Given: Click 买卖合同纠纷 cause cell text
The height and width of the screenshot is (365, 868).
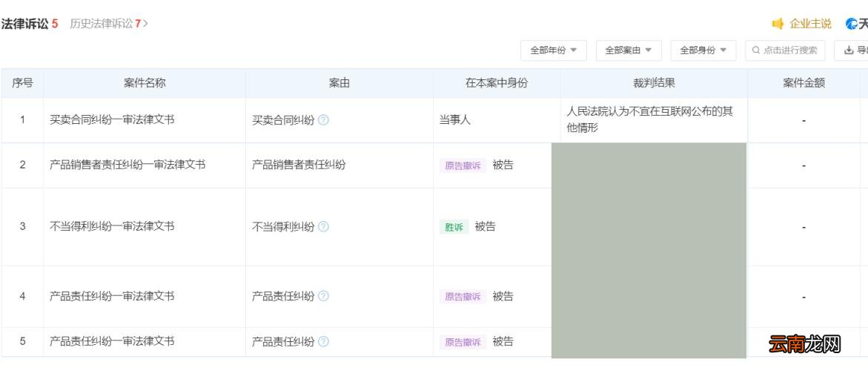Looking at the screenshot, I should point(283,119).
